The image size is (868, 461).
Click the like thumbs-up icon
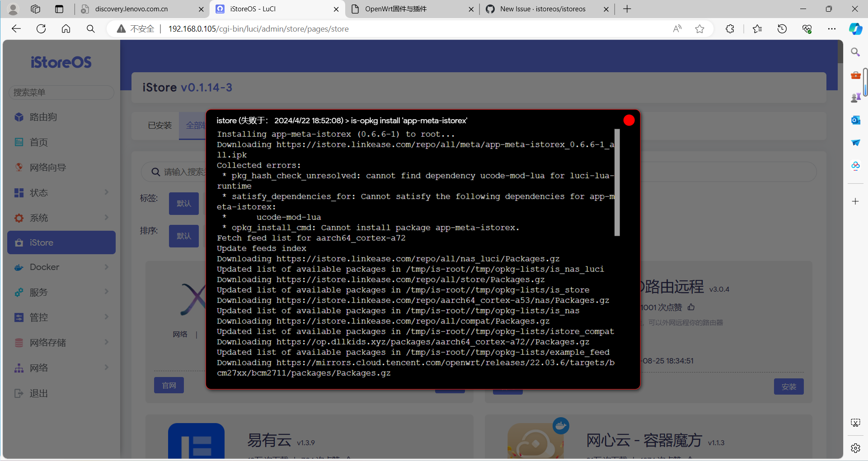(691, 307)
